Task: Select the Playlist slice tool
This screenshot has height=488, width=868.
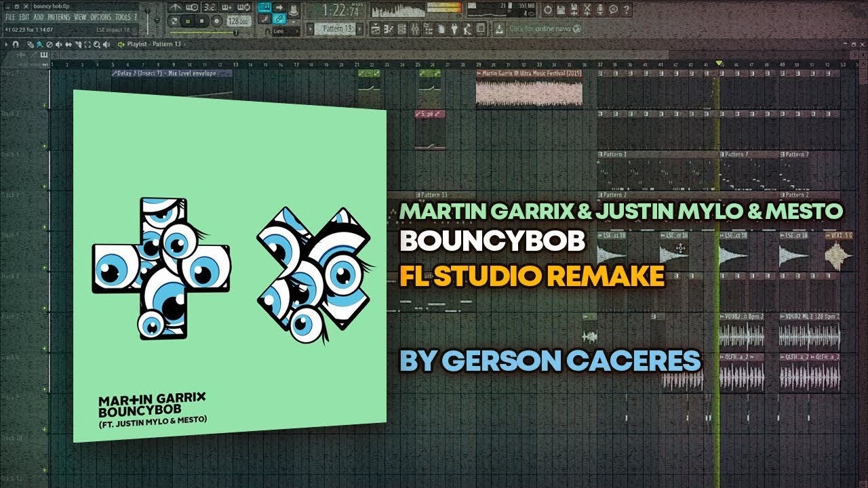Action: click(x=78, y=44)
